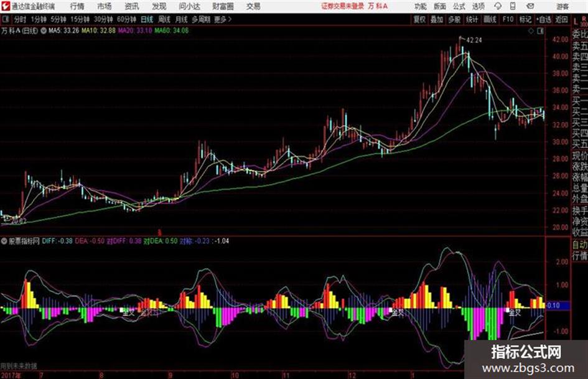
Task: Click the 画线 drawing toolbar button
Action: (490, 19)
